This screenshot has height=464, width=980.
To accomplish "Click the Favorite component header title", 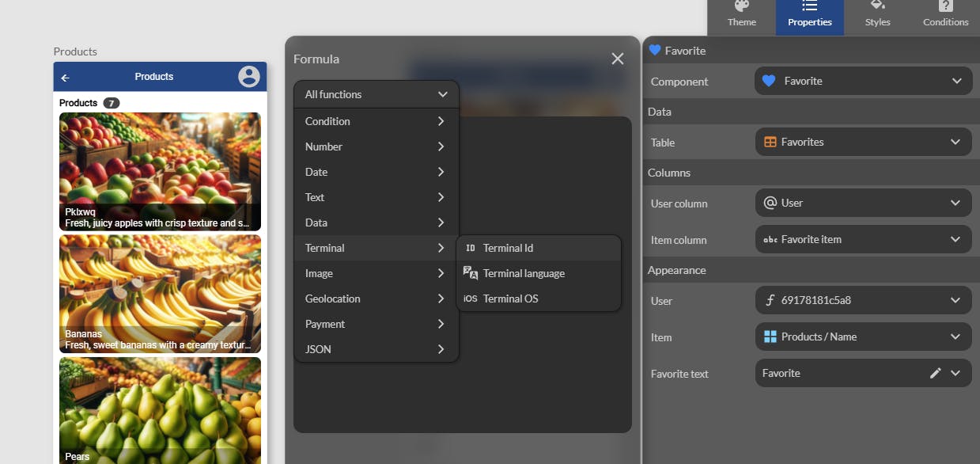I will click(685, 51).
